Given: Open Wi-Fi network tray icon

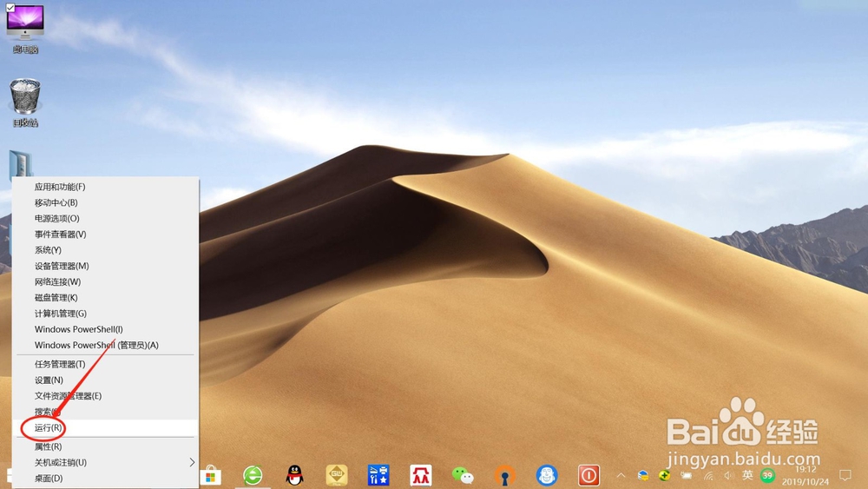Looking at the screenshot, I should tap(708, 475).
